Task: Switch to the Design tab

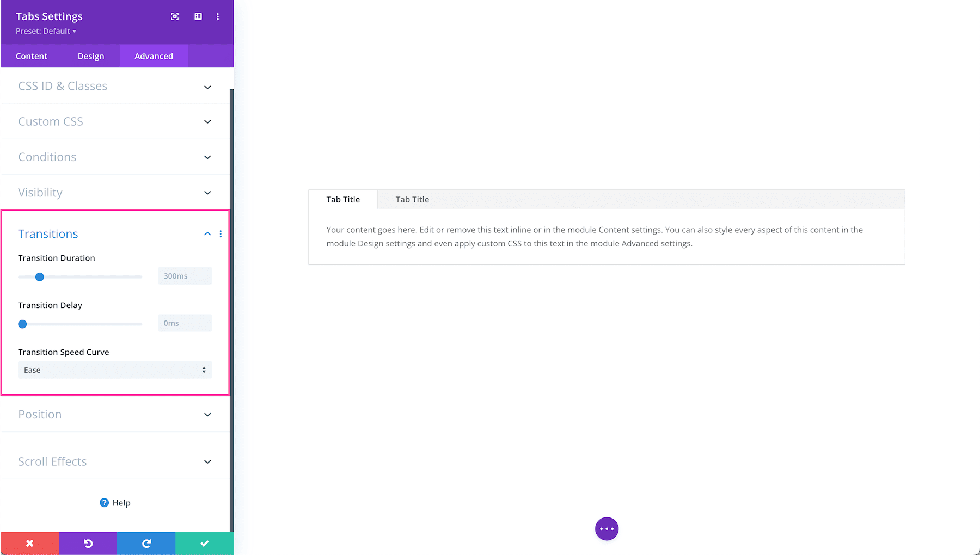Action: click(91, 55)
